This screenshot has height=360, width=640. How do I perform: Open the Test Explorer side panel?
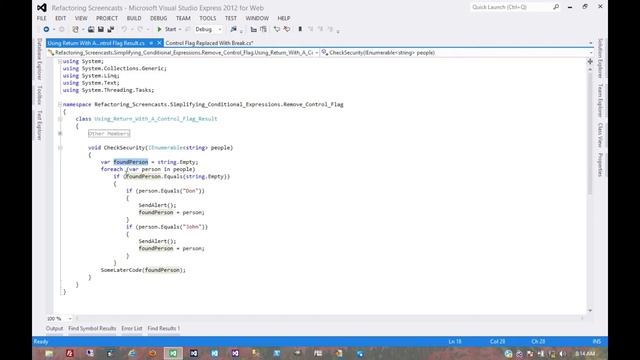click(39, 125)
